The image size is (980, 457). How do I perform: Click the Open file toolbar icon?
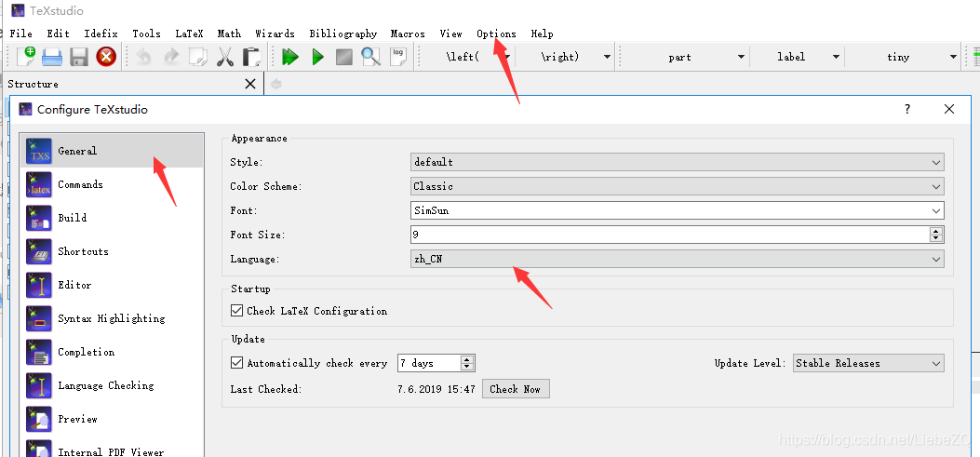coord(52,57)
